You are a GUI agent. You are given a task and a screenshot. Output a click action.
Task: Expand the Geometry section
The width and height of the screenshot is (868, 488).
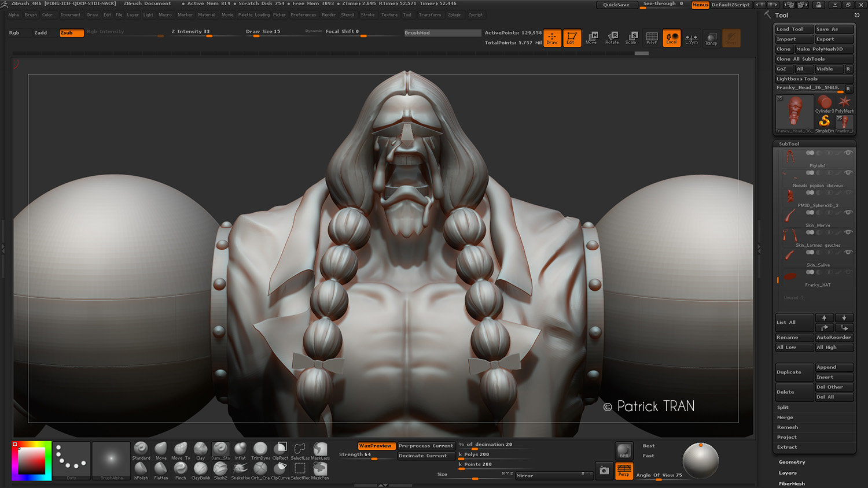(792, 462)
